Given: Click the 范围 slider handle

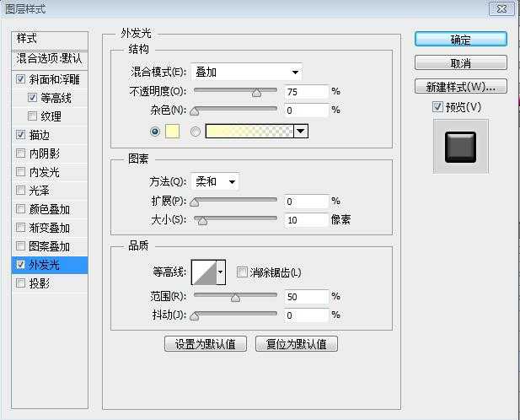Looking at the screenshot, I should tap(235, 298).
